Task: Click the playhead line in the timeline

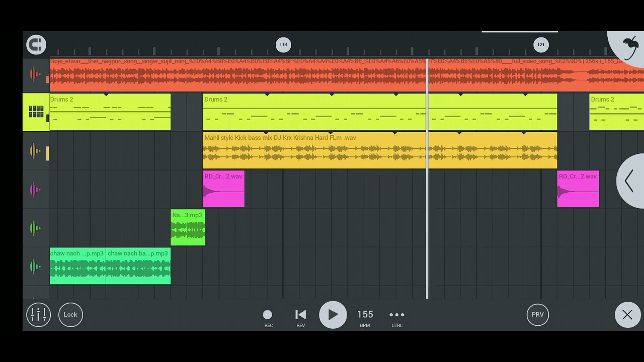Action: 427,178
